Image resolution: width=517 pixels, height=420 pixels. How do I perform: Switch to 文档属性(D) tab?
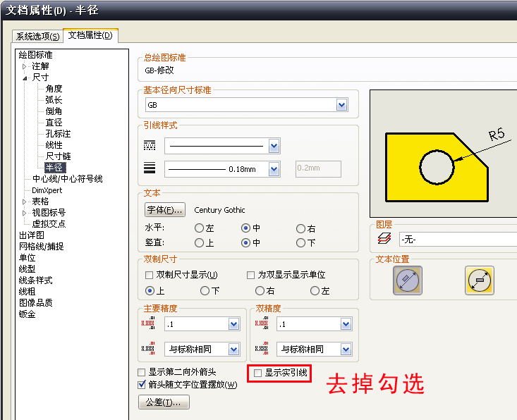[90, 35]
